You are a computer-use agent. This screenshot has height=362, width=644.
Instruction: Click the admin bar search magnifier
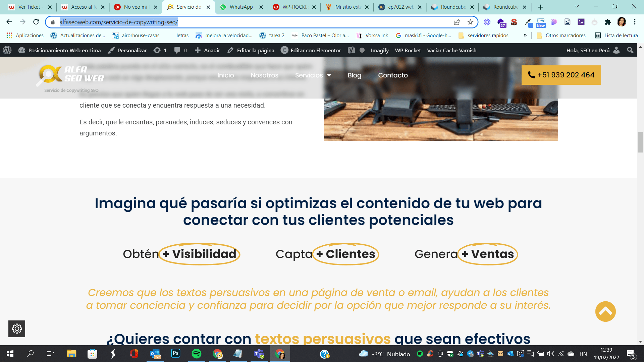(x=630, y=50)
